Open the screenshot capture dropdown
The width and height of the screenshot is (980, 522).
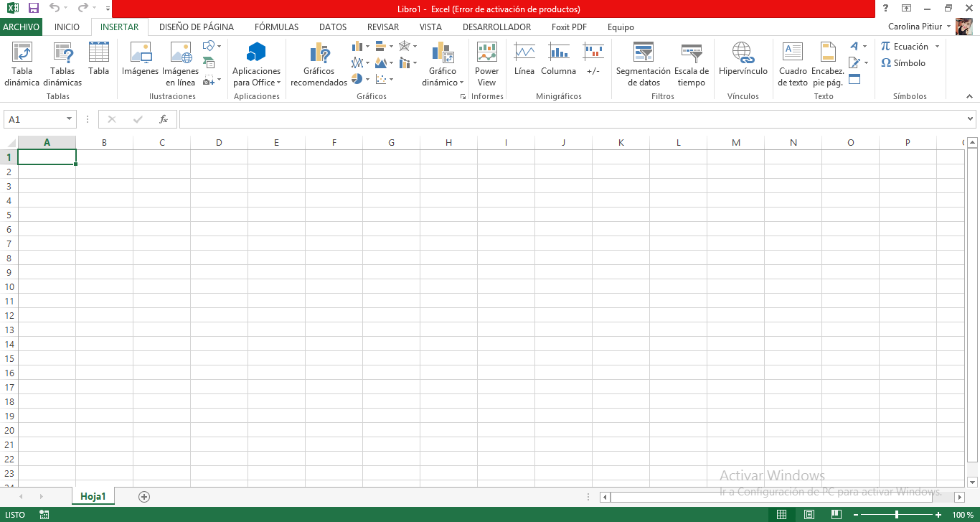tap(212, 80)
